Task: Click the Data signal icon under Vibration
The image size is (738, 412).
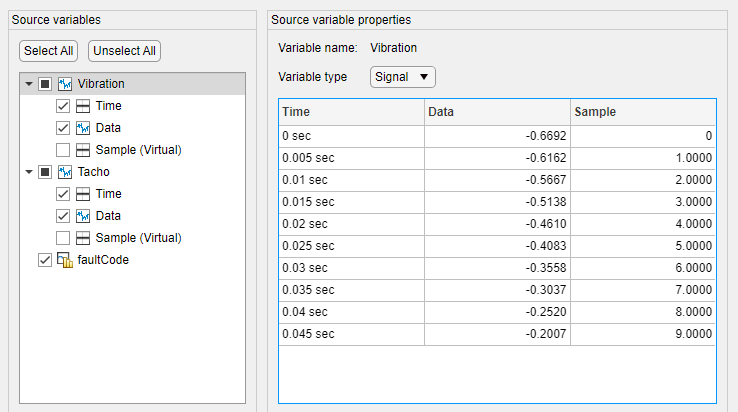Action: tap(83, 128)
